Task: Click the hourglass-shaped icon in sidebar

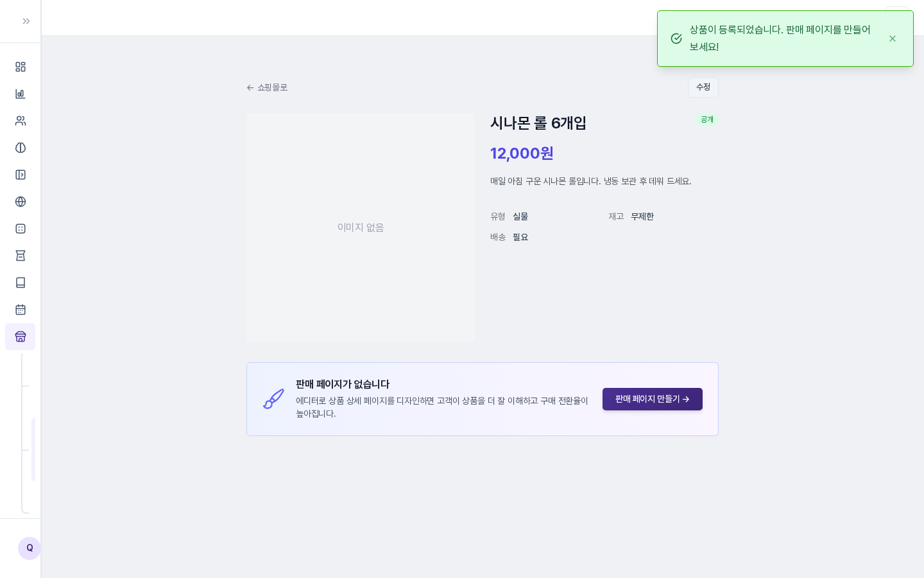Action: tap(21, 256)
